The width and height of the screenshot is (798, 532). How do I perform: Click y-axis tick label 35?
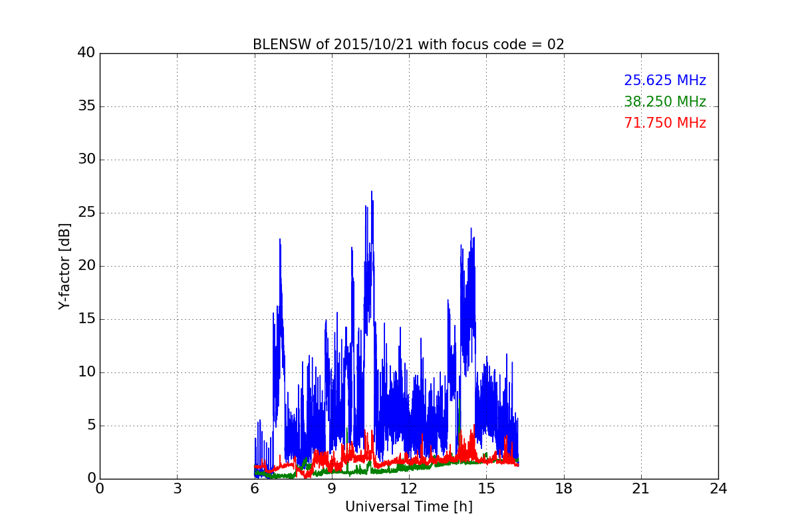pos(86,106)
